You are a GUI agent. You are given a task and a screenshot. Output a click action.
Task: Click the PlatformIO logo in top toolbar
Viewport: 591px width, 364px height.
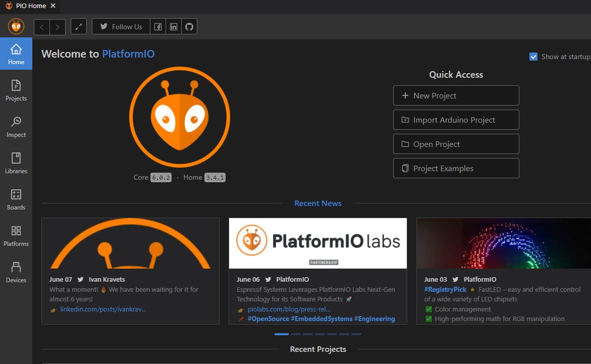tap(16, 27)
